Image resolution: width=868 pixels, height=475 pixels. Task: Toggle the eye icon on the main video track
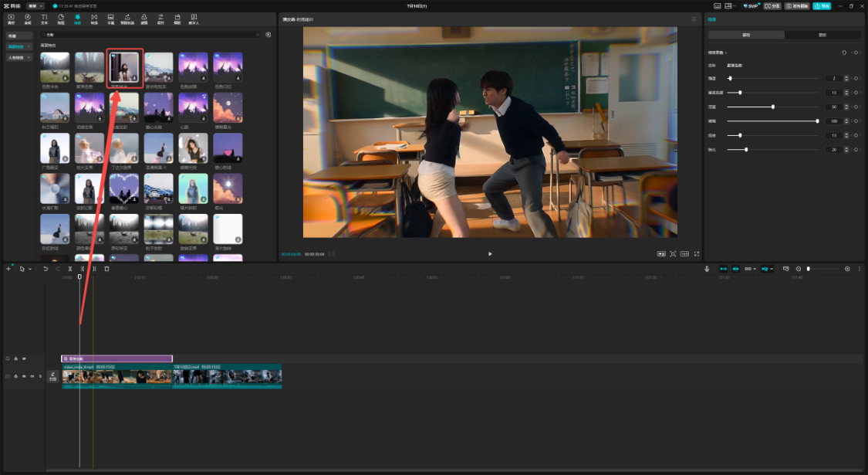pos(24,376)
